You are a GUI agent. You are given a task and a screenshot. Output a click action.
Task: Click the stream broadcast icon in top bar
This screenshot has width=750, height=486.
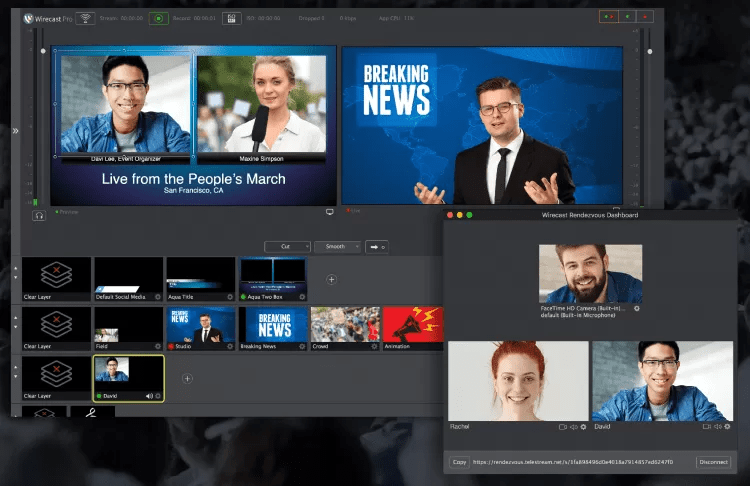(x=85, y=18)
